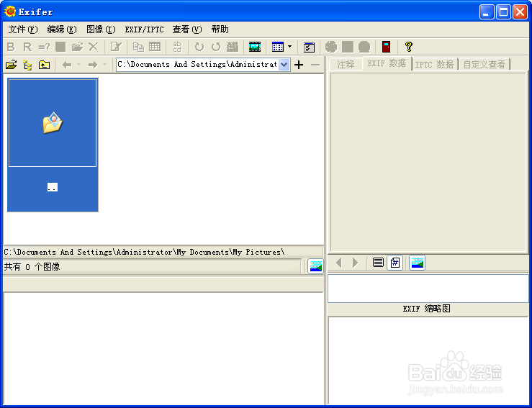This screenshot has width=532, height=408.
Task: Click the R restore toolbar icon
Action: tap(27, 47)
